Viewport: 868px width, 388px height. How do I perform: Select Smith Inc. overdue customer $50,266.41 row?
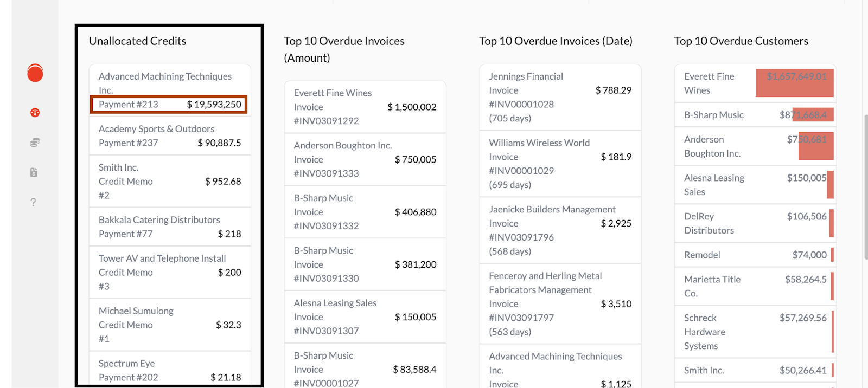tap(755, 370)
